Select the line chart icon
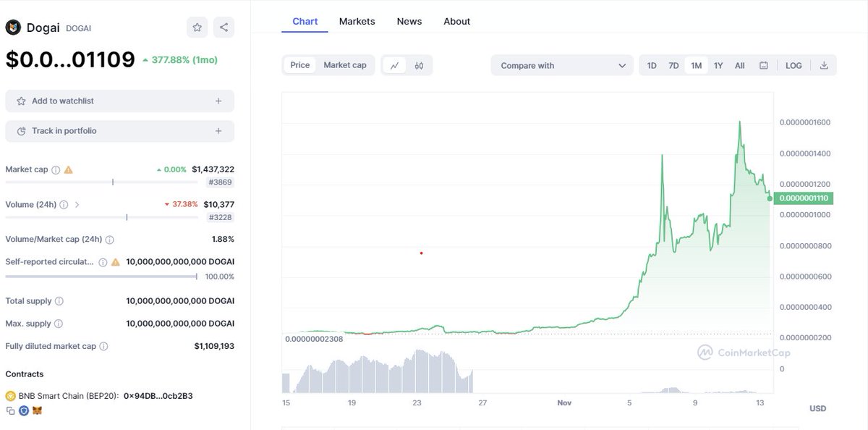 coord(394,65)
